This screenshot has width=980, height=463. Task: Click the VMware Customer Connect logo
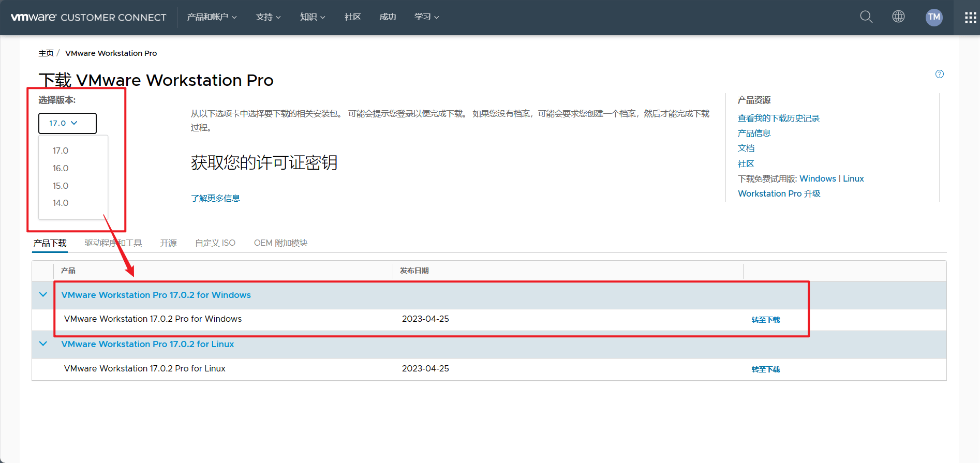click(x=88, y=18)
